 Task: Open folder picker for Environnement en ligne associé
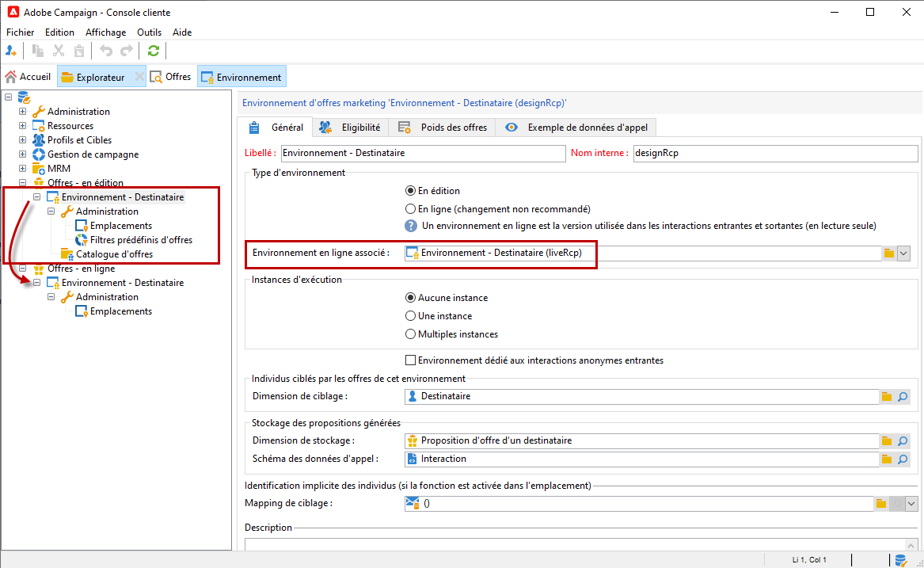click(x=888, y=253)
